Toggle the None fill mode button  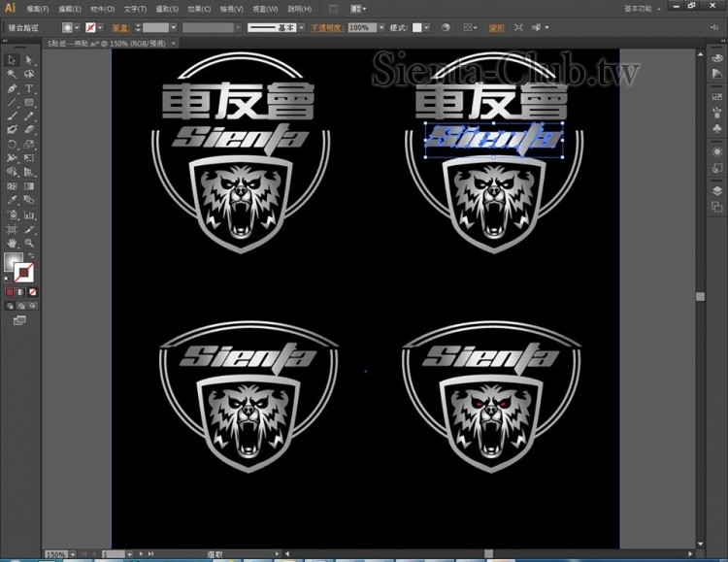pyautogui.click(x=33, y=291)
